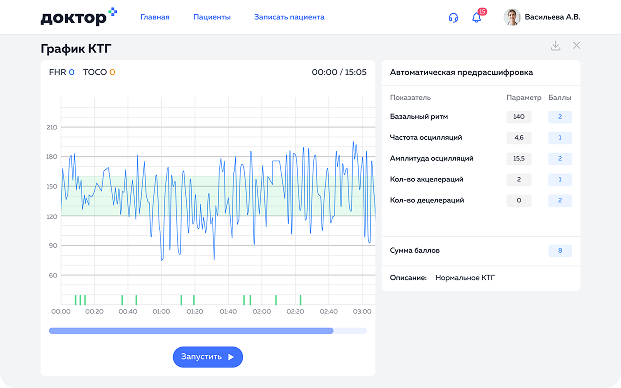Click Сумма баллов score 8
621x388 pixels.
pyautogui.click(x=560, y=251)
